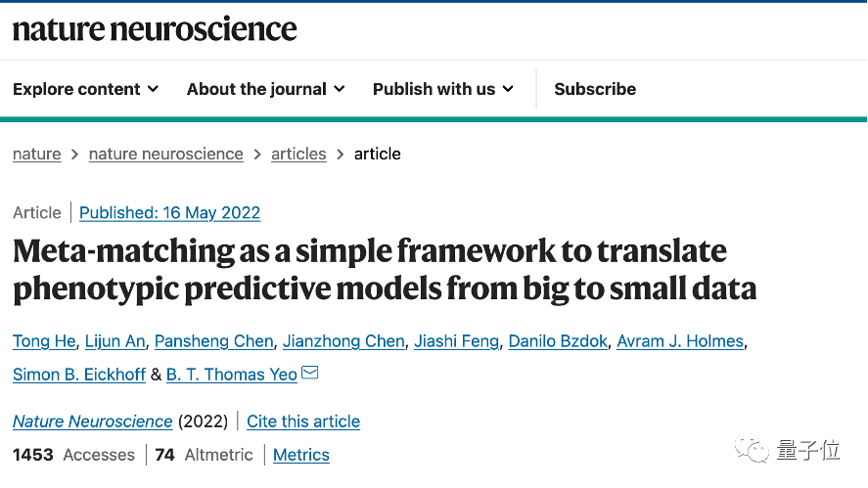Expand the Explore content dropdown
Image resolution: width=868 pixels, height=488 pixels.
click(86, 89)
